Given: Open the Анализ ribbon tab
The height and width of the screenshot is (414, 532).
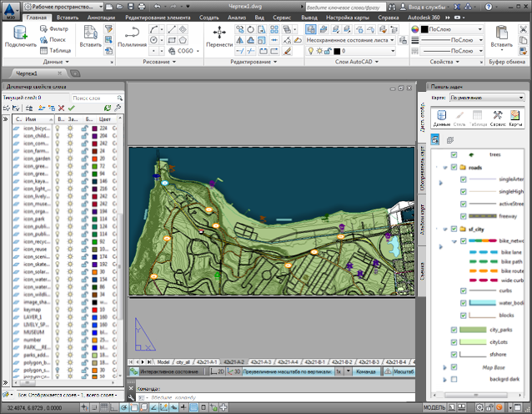Looking at the screenshot, I should tap(236, 17).
